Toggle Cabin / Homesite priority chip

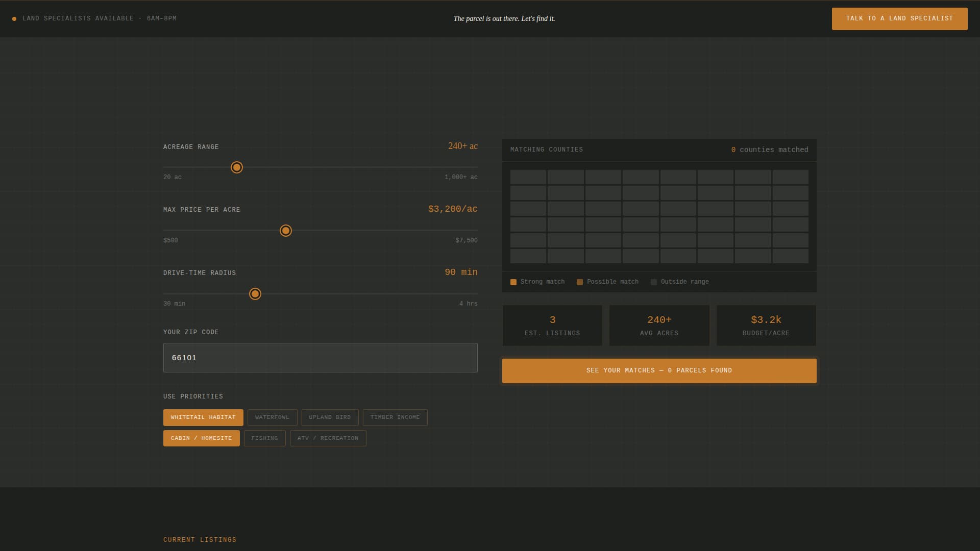click(201, 438)
